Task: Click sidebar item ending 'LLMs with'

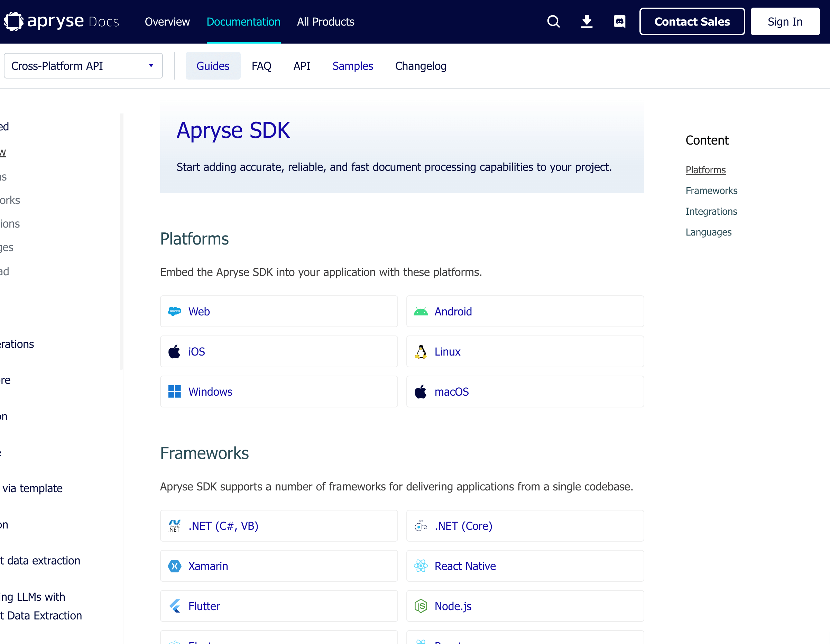Action: (x=33, y=597)
